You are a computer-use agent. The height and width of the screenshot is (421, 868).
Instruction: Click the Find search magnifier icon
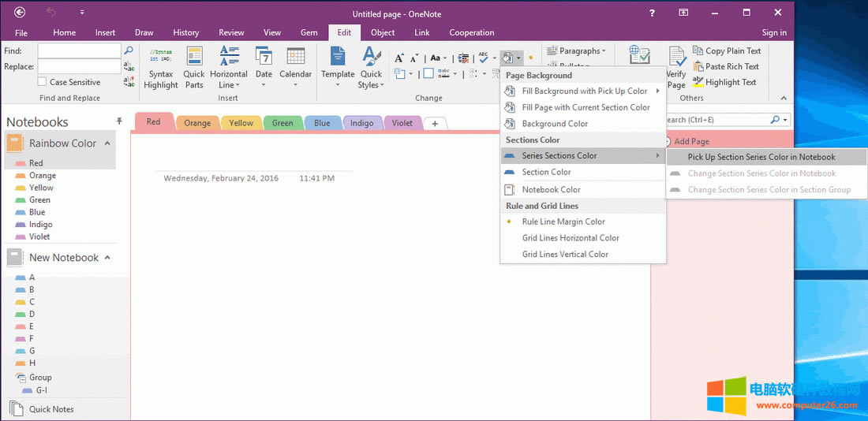(129, 50)
